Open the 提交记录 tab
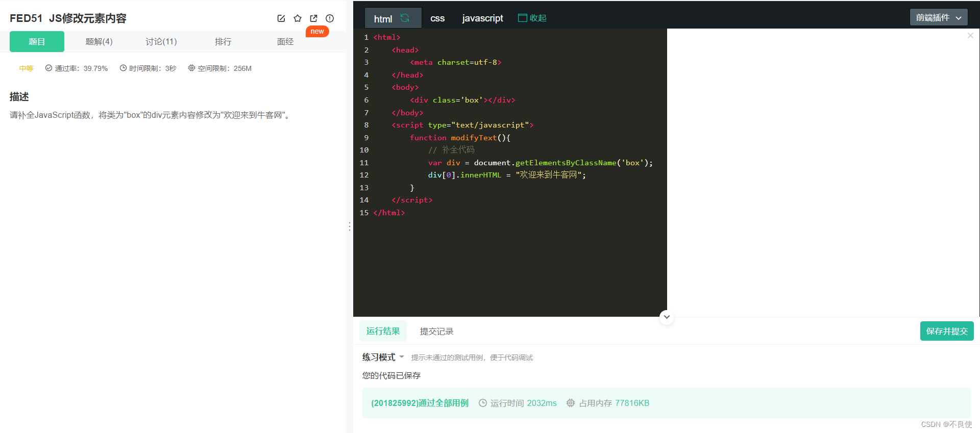This screenshot has height=433, width=980. click(x=436, y=332)
